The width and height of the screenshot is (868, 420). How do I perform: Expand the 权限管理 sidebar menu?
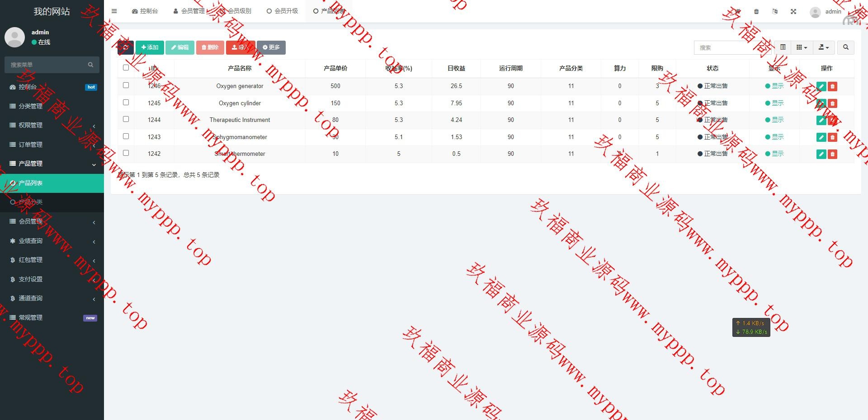(52, 126)
